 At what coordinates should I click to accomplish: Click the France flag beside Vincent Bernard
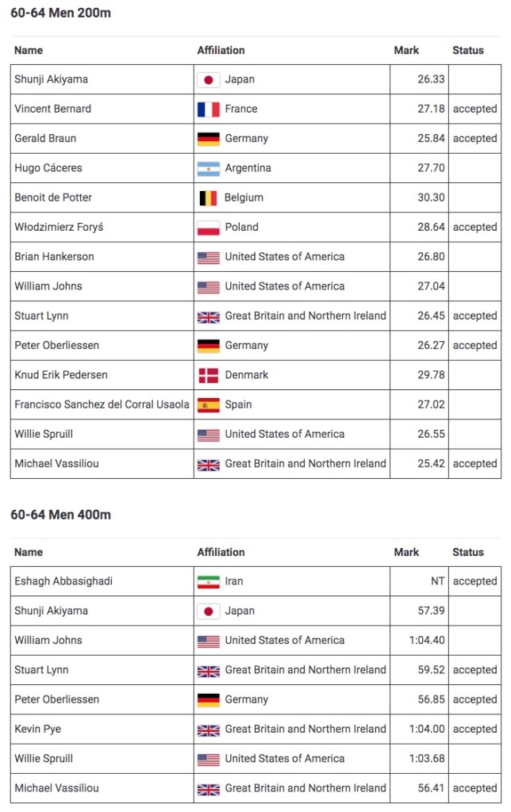click(208, 109)
